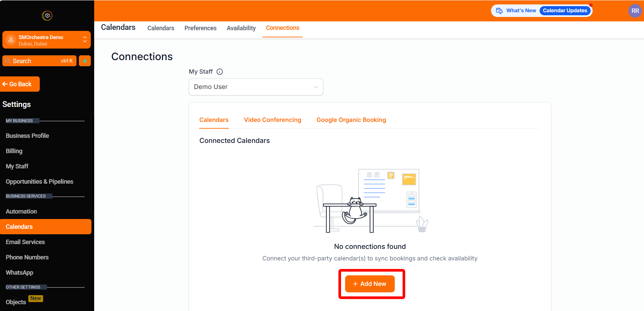The height and width of the screenshot is (311, 644).
Task: Expand the SMOrchestra Demo account switcher
Action: [x=85, y=40]
